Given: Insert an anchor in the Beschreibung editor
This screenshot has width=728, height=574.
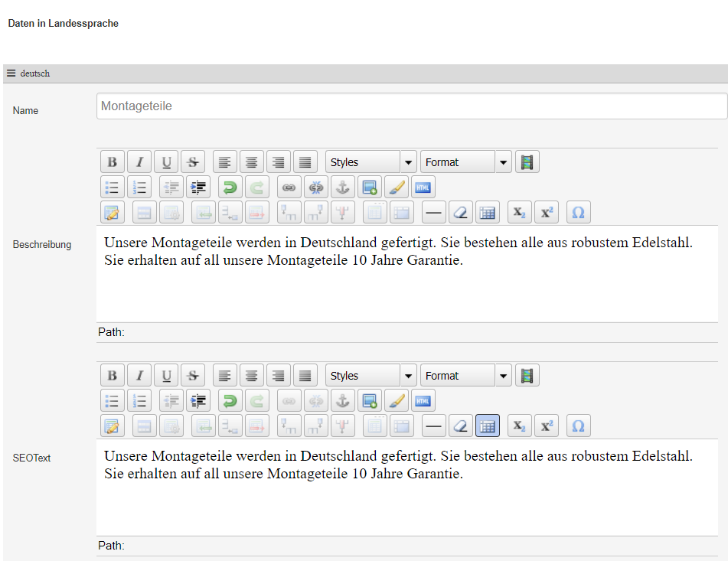Looking at the screenshot, I should pos(343,187).
